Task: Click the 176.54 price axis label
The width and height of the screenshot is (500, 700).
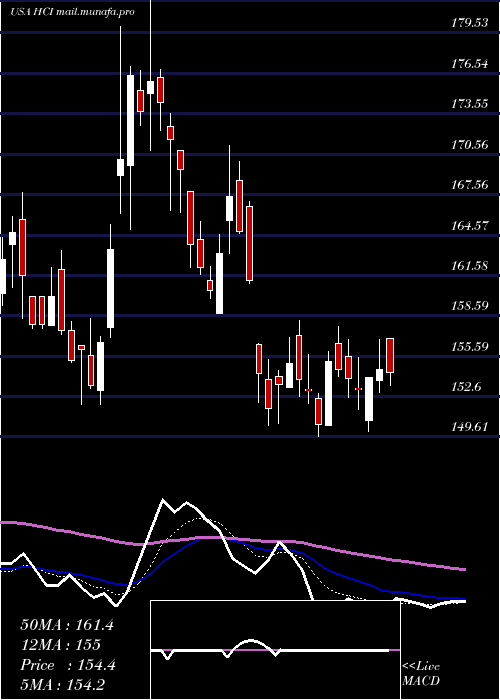Action: pos(469,64)
